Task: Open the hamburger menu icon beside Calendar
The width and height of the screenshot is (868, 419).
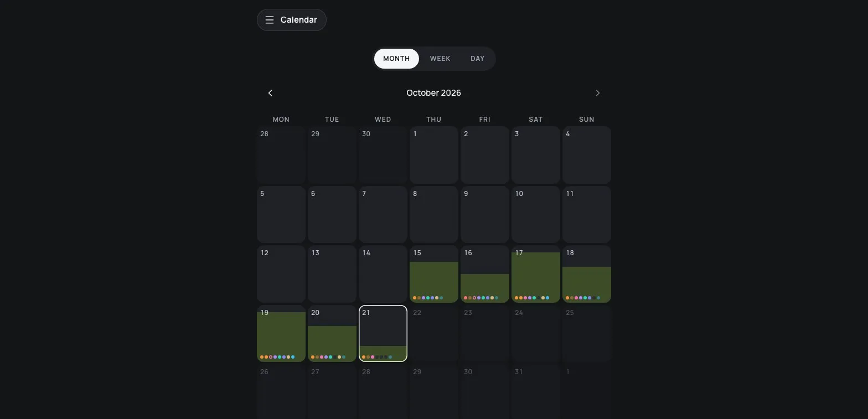Action: click(270, 20)
